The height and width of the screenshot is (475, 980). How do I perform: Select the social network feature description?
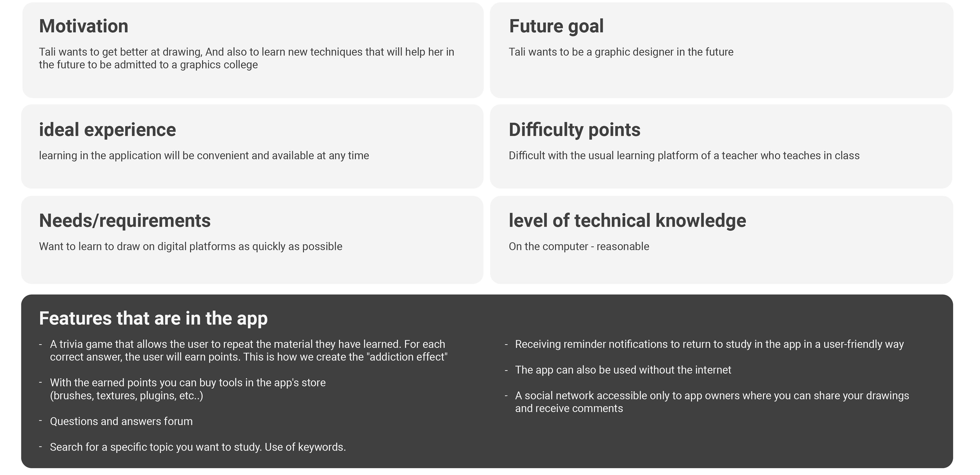coord(712,402)
